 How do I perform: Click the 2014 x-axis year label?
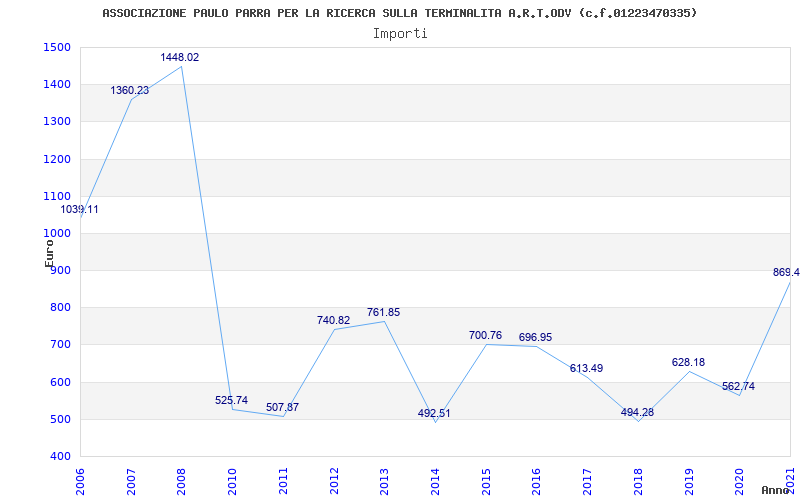435,481
